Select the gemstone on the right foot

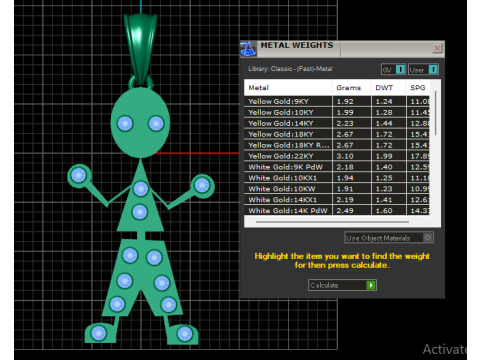pos(184,334)
